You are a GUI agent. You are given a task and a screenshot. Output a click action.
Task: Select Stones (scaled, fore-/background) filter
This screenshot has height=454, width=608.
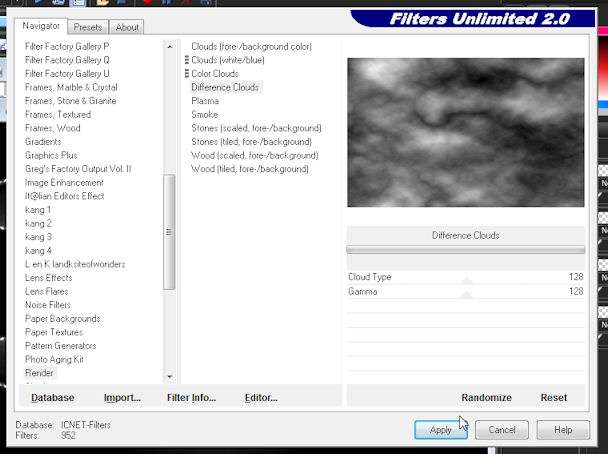tap(256, 128)
